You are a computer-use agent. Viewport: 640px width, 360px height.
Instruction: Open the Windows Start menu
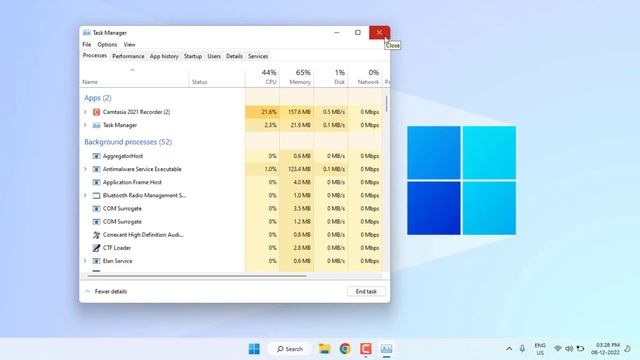click(x=254, y=349)
